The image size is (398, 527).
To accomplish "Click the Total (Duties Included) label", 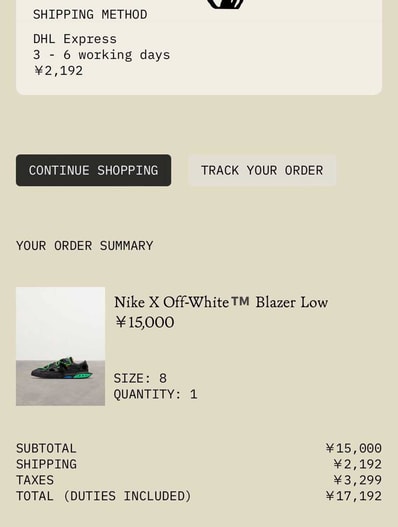I will (x=104, y=496).
